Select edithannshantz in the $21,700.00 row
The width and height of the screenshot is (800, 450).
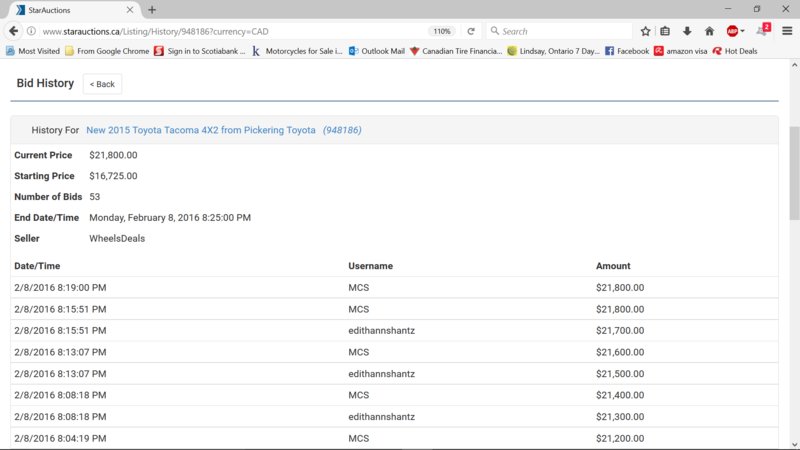[x=382, y=331]
